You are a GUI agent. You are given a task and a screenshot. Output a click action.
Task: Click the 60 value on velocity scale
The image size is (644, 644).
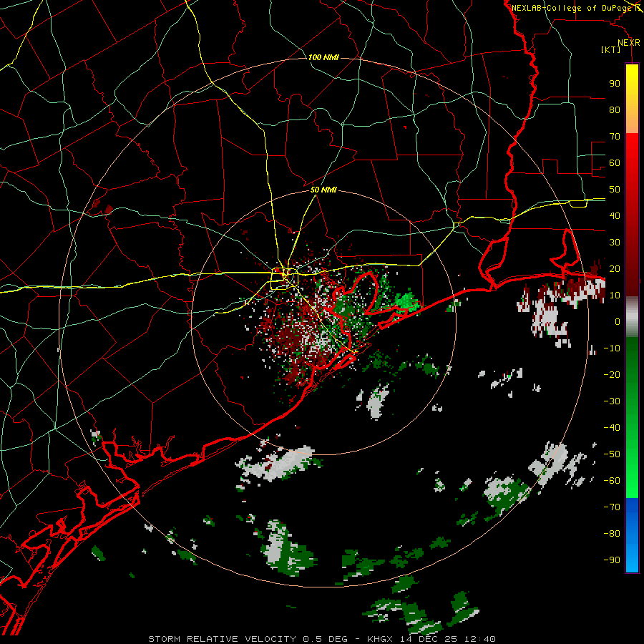point(615,163)
